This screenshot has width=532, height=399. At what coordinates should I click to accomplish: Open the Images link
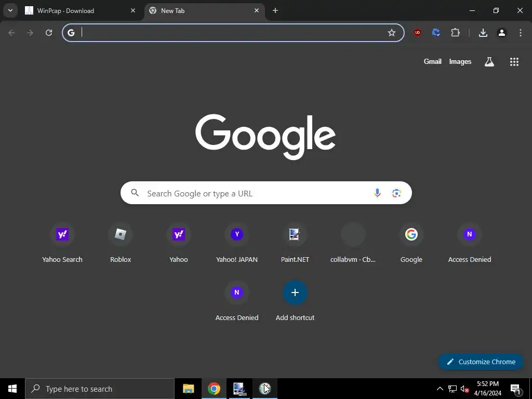pos(460,61)
